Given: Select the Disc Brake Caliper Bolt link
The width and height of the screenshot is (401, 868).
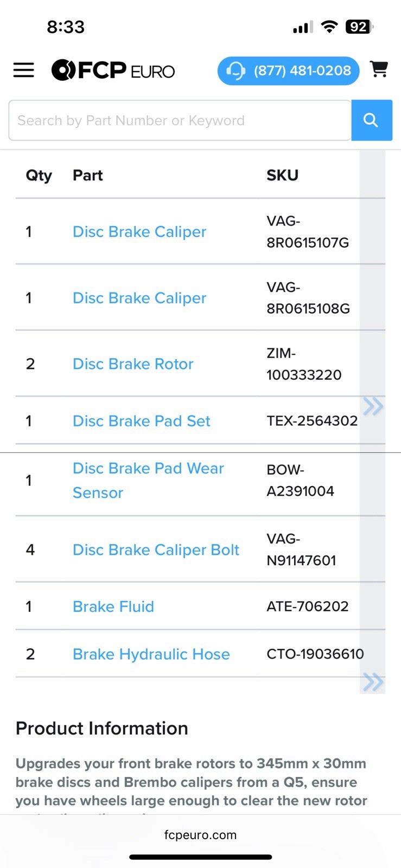Looking at the screenshot, I should pyautogui.click(x=156, y=550).
